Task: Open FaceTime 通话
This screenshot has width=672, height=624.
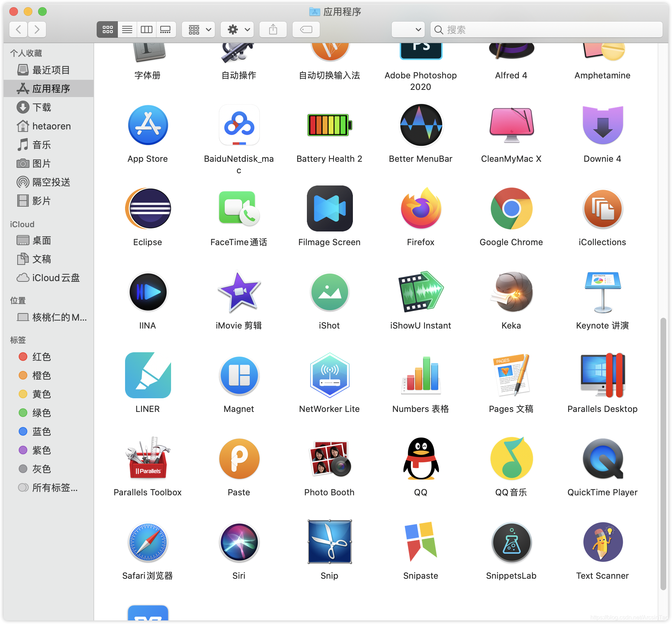Action: pos(239,208)
